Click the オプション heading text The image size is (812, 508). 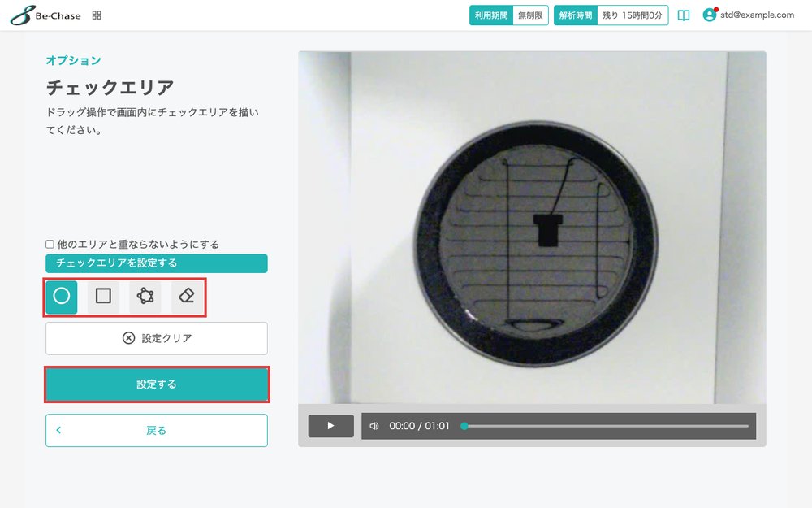click(74, 60)
